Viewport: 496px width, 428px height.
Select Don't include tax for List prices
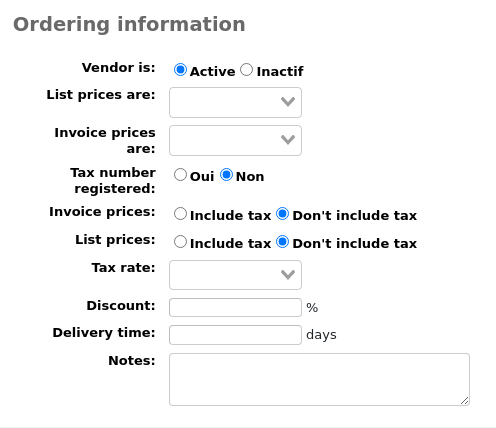283,242
